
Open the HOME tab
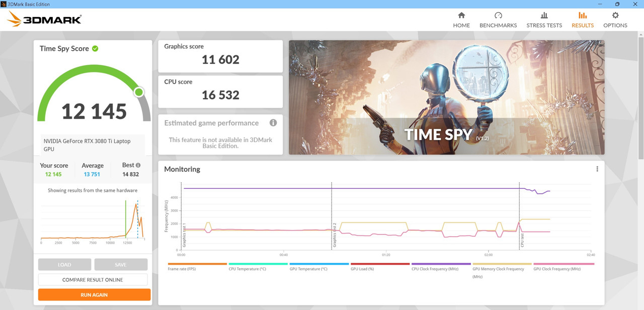click(461, 20)
